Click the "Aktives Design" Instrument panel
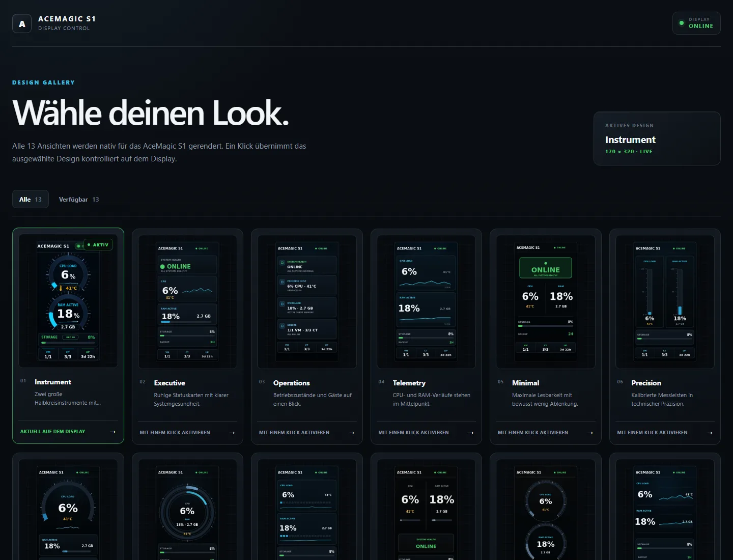 coord(657,138)
